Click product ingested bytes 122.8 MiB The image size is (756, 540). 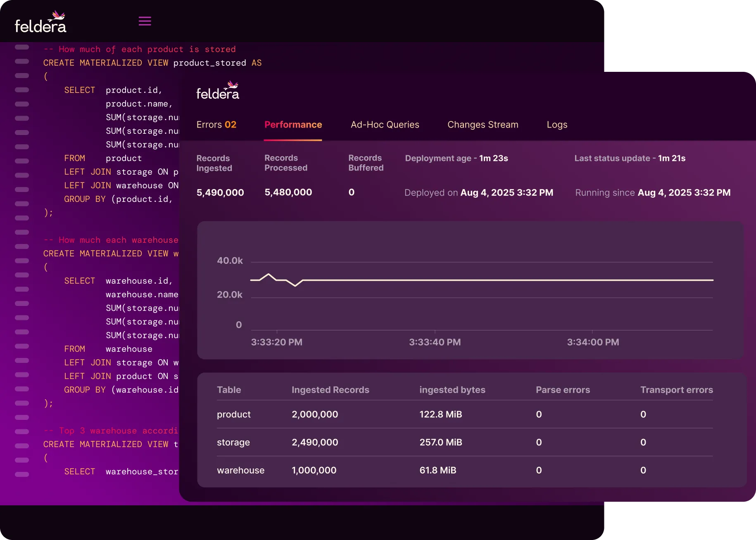[441, 414]
